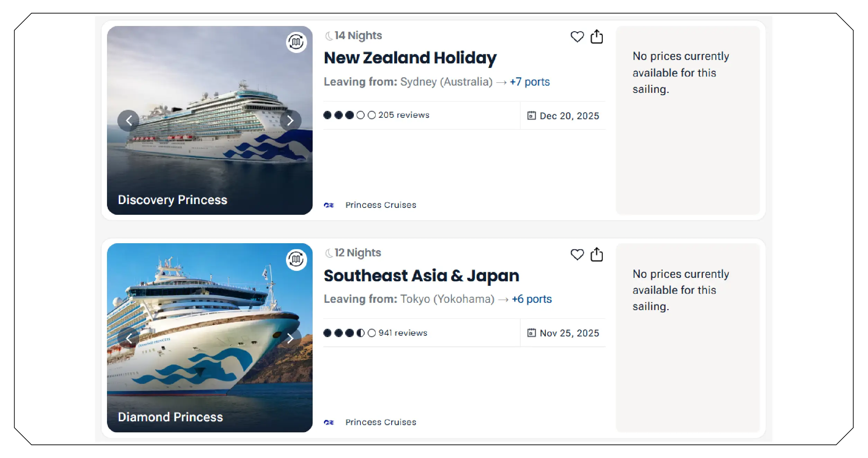868x458 pixels.
Task: Click the share icon for New Zealand Holiday
Action: [597, 36]
